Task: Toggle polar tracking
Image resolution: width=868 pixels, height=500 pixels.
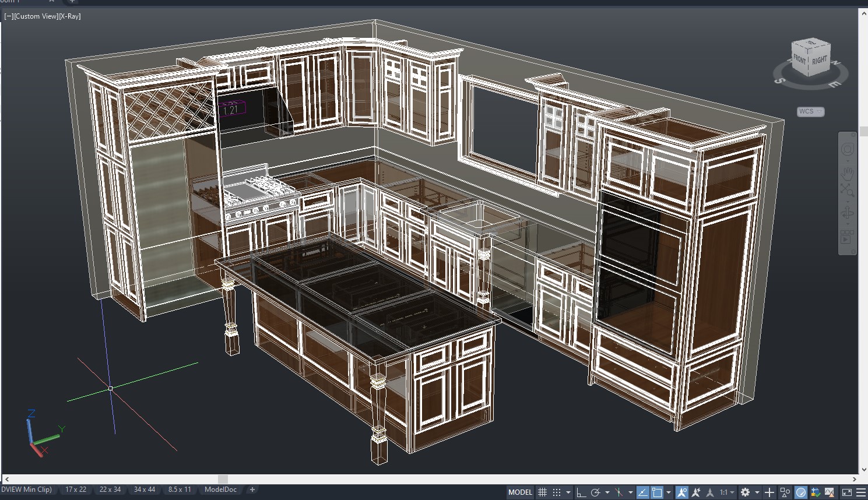Action: click(x=595, y=492)
